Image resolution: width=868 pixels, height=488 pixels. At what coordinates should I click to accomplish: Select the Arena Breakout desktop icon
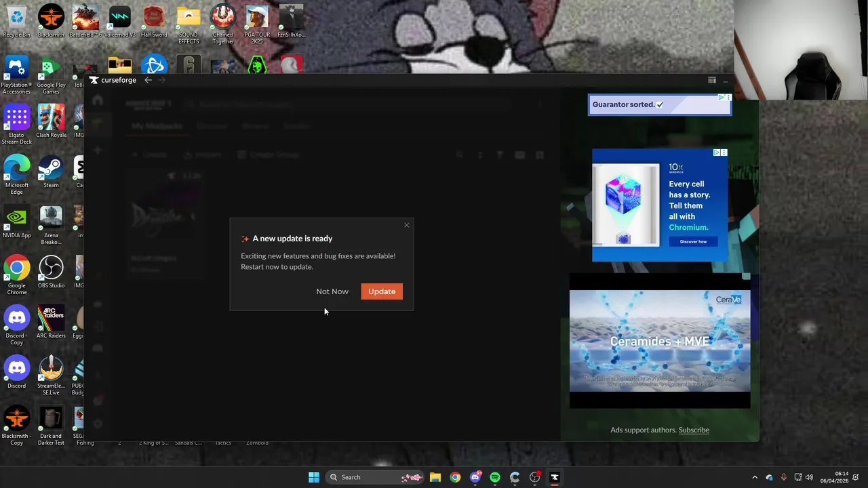(x=51, y=226)
